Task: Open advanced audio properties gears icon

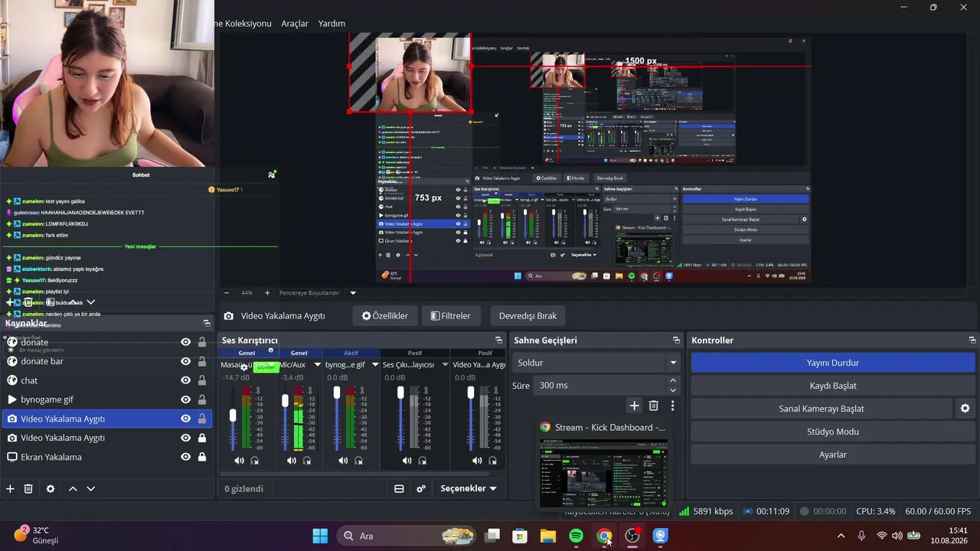Action: (420, 489)
